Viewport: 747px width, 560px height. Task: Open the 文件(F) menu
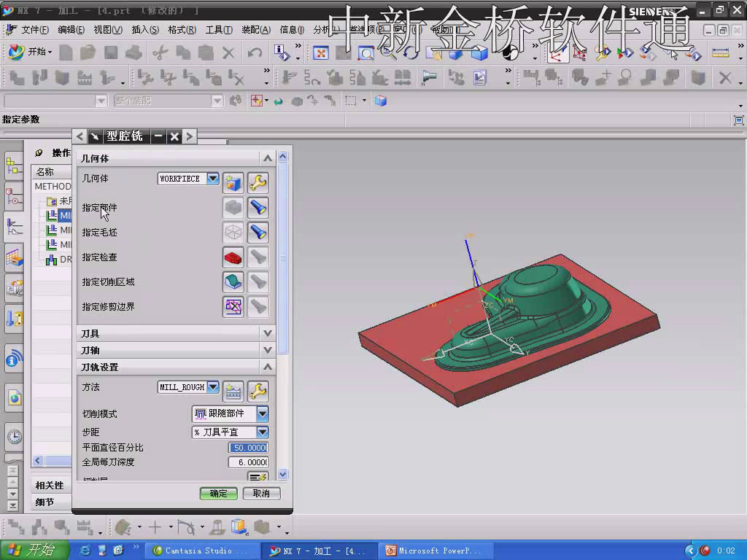[34, 30]
